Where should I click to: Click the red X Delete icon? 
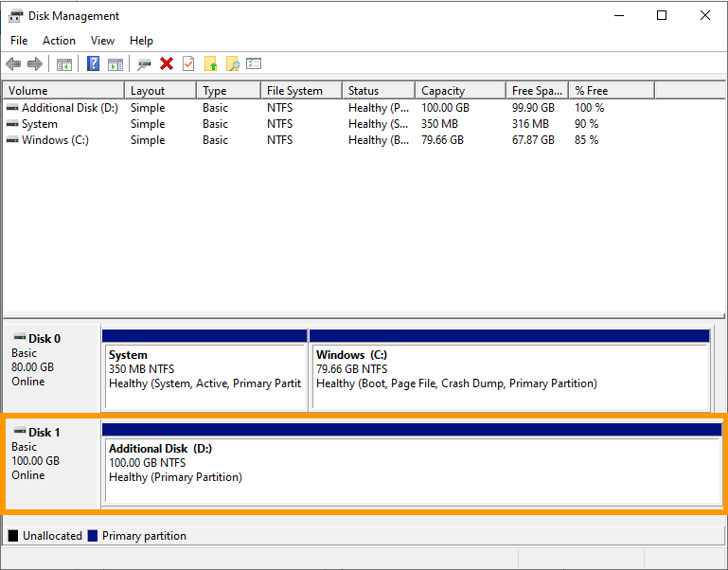(167, 63)
